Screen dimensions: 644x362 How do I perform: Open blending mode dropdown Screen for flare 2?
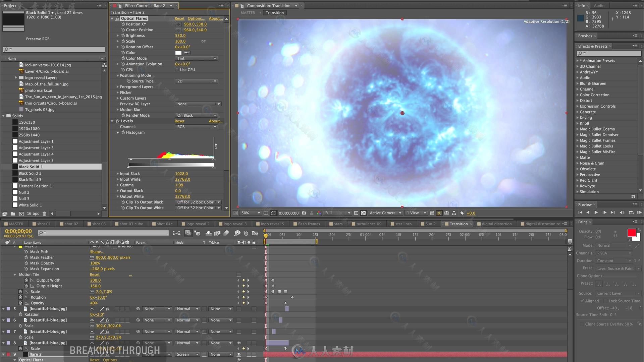pos(187,354)
